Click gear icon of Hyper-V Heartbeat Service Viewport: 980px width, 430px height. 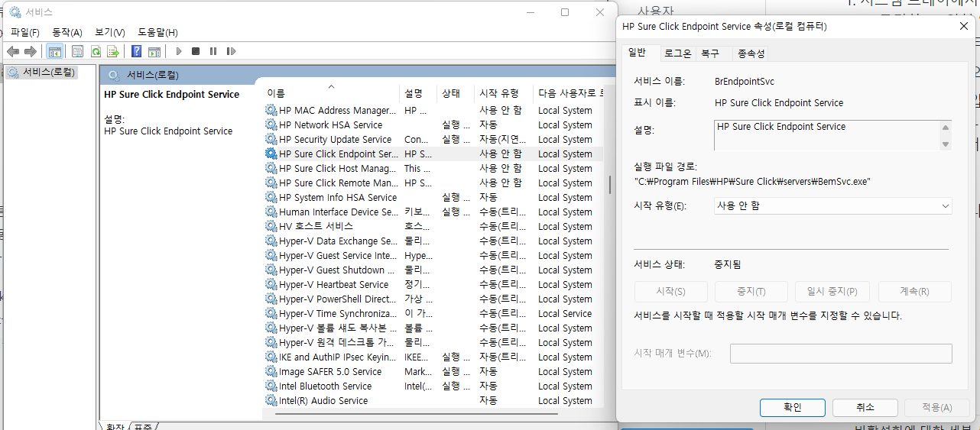[271, 284]
